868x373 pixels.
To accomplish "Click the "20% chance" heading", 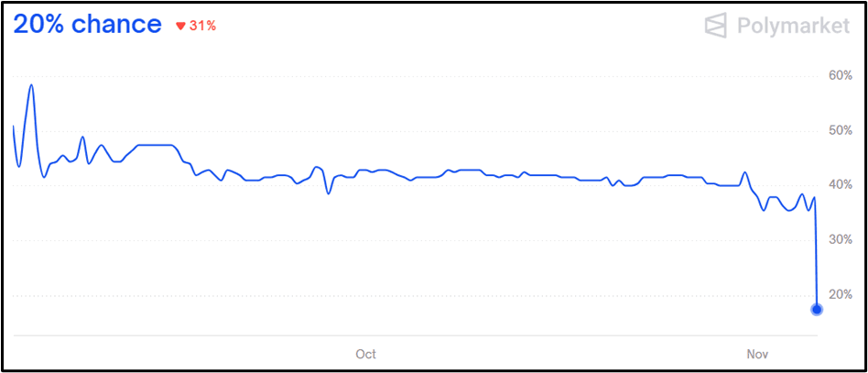I will [87, 25].
